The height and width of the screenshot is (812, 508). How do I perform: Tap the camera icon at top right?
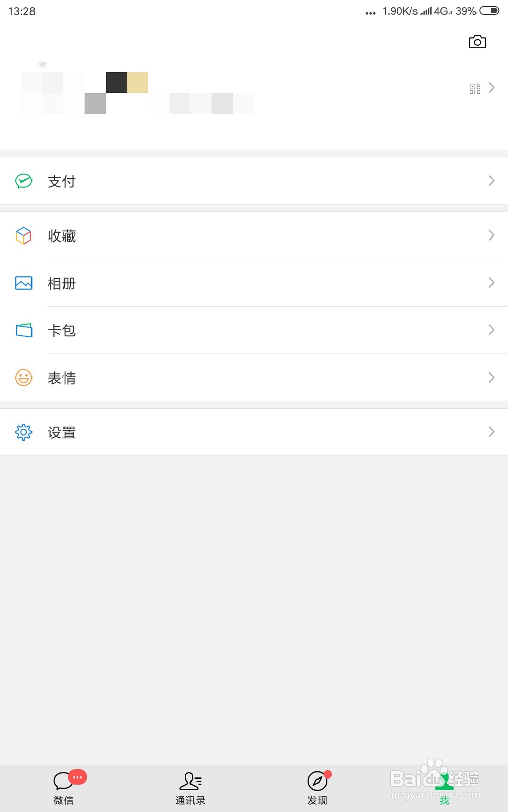pos(477,42)
